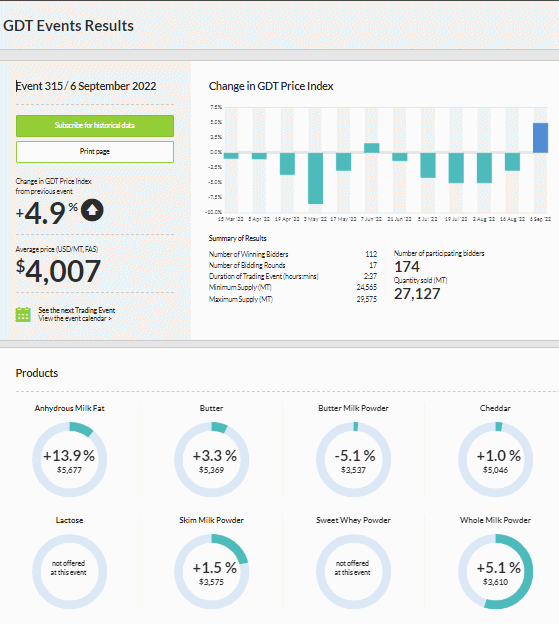Click the 5 Apr '22 chart bar
This screenshot has width=559, height=624.
coord(259,156)
